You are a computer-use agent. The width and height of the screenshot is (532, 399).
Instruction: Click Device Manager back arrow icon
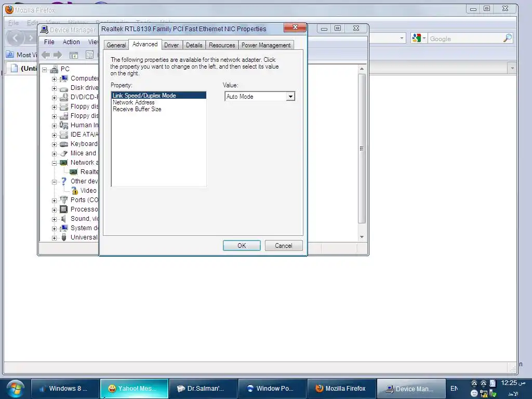click(x=46, y=55)
